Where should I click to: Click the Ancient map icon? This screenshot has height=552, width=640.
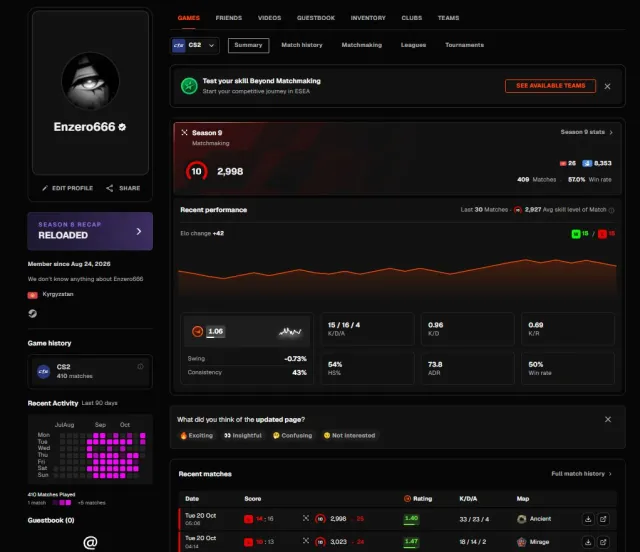pos(521,519)
